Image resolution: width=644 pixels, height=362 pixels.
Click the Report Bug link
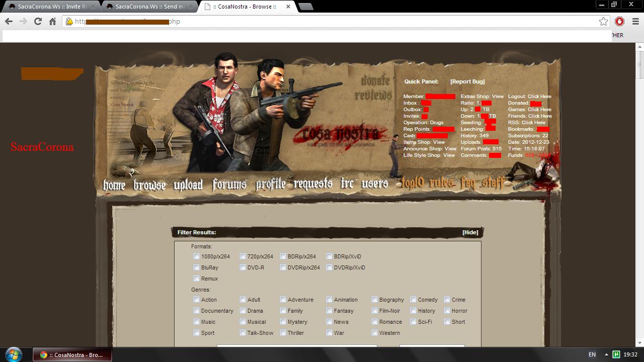(x=467, y=81)
